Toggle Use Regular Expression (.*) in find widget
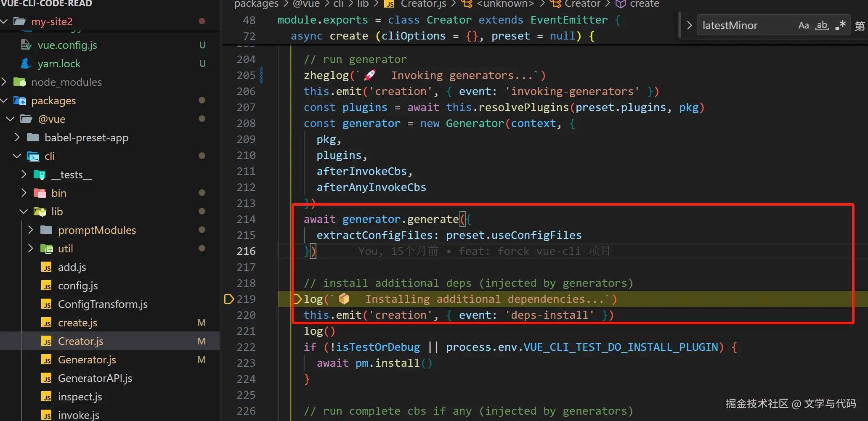 click(x=841, y=26)
